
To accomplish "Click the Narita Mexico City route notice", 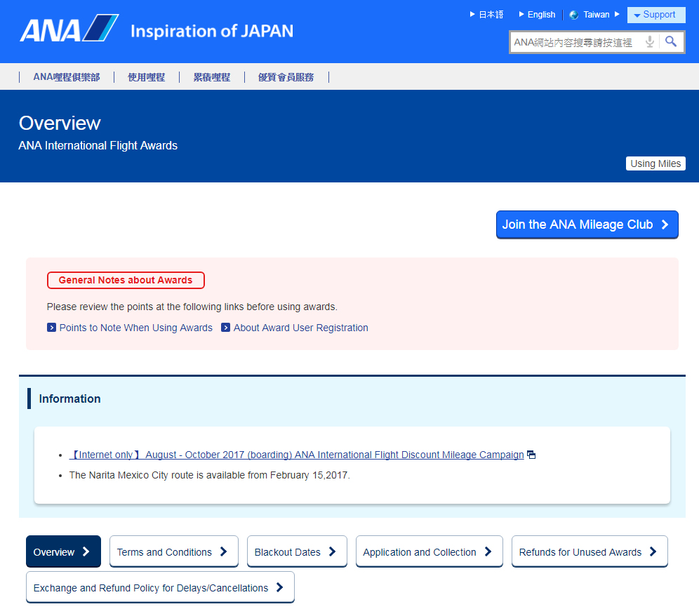I will 210,475.
